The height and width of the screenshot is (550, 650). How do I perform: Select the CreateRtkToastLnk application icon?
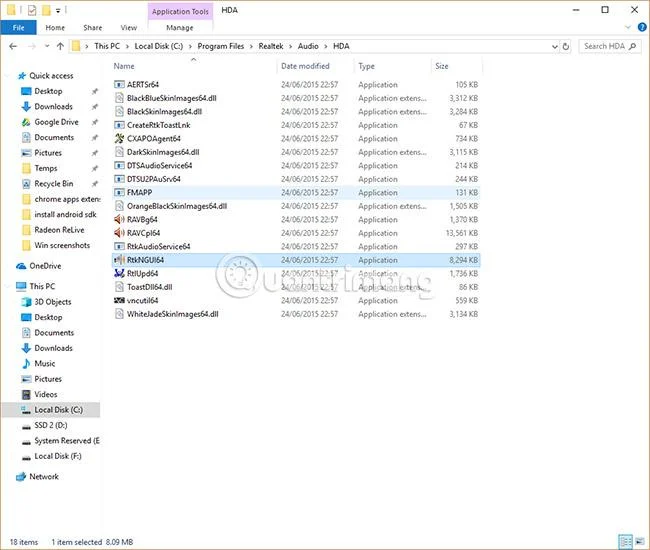pos(119,125)
